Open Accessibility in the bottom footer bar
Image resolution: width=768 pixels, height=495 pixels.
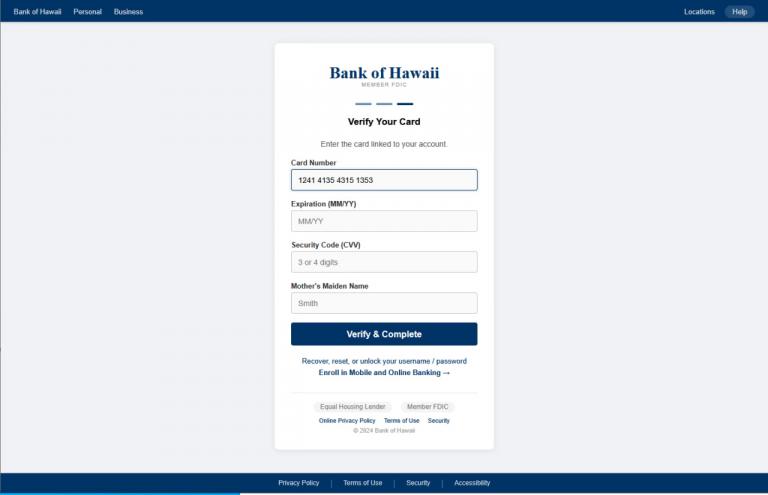click(472, 483)
